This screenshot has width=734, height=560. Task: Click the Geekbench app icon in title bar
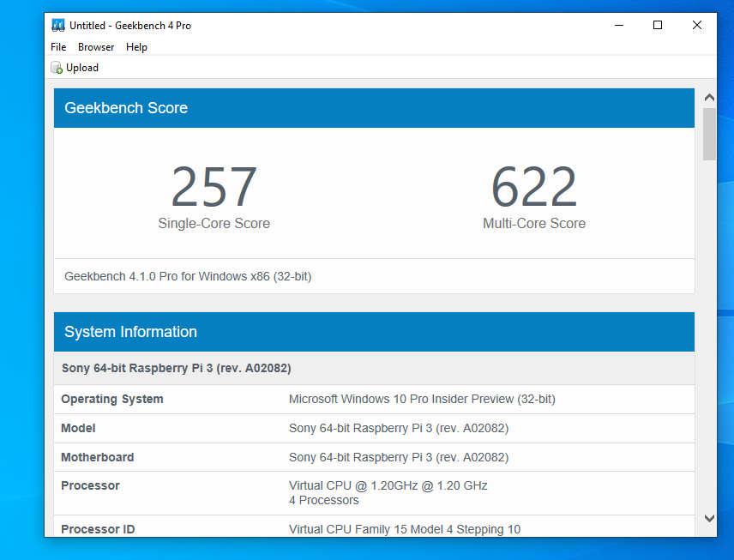pyautogui.click(x=58, y=25)
